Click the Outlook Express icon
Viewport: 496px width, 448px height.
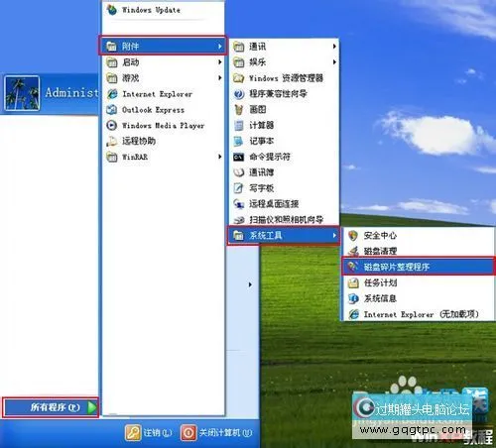pyautogui.click(x=112, y=110)
